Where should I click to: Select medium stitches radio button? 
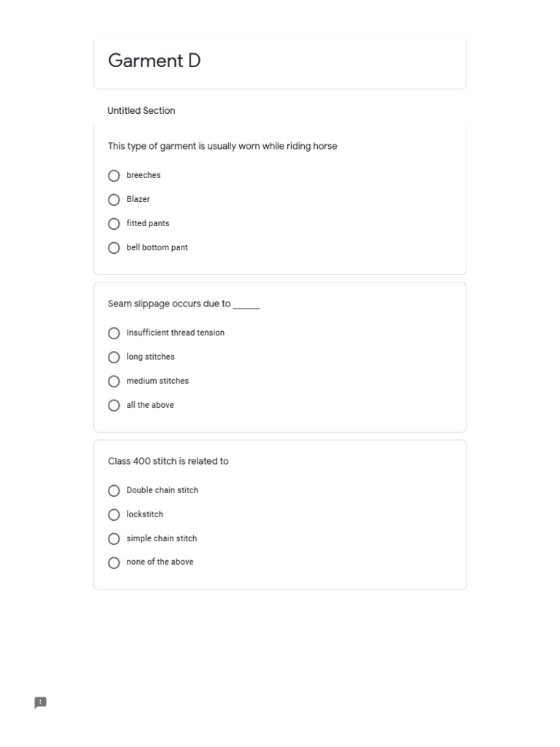pyautogui.click(x=114, y=382)
